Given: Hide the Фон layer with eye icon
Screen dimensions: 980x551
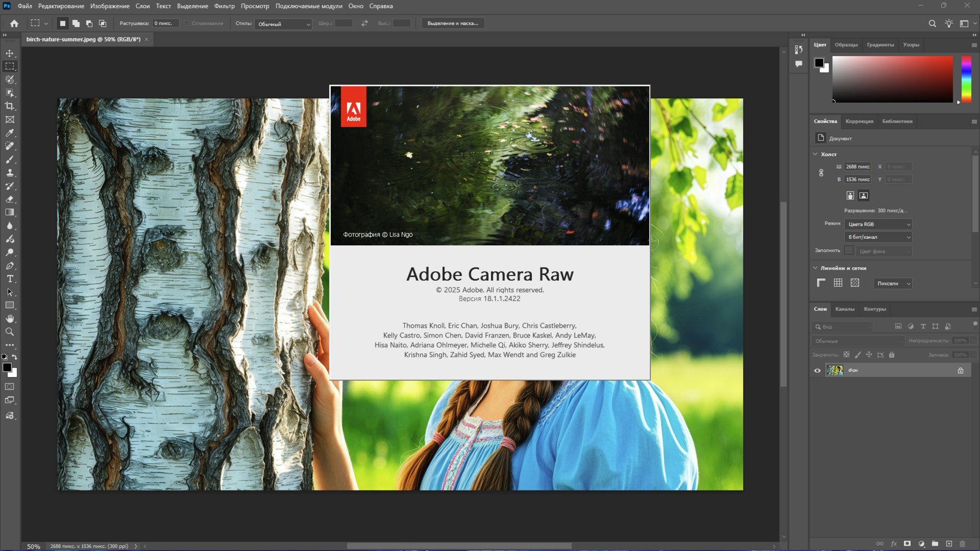Looking at the screenshot, I should (817, 371).
